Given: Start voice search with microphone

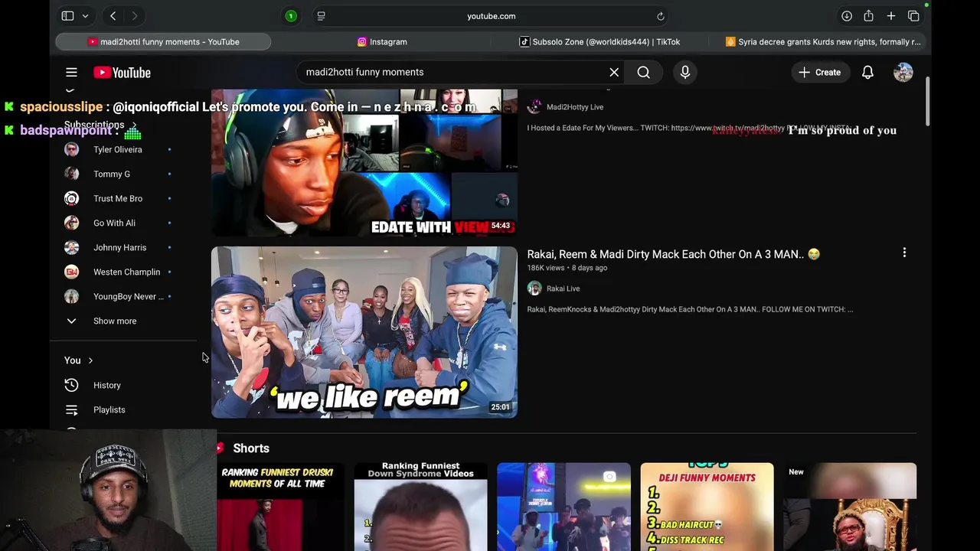Looking at the screenshot, I should [685, 72].
